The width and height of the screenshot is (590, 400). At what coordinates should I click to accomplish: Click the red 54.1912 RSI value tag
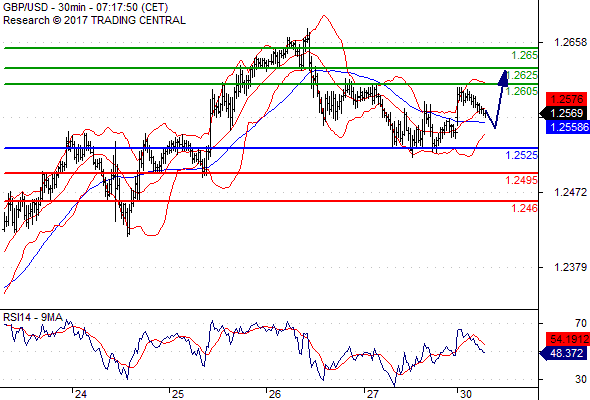(567, 339)
